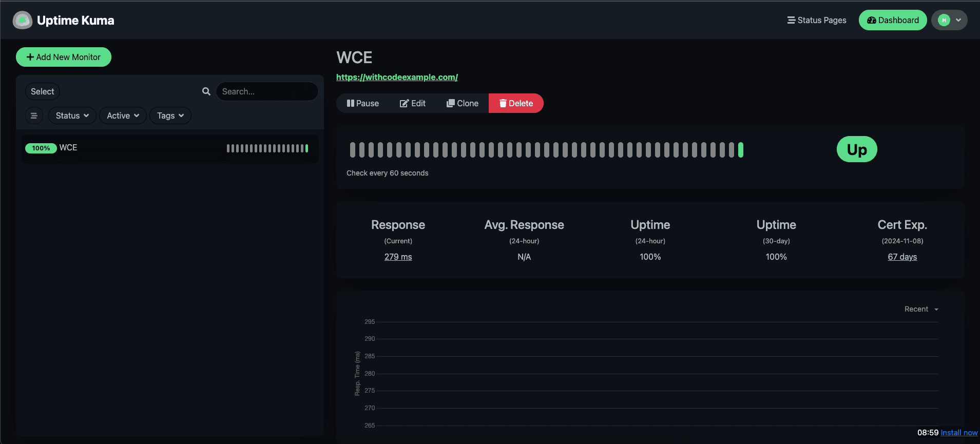The image size is (980, 444).
Task: Click the 30-day Uptime 100% value
Action: point(776,257)
